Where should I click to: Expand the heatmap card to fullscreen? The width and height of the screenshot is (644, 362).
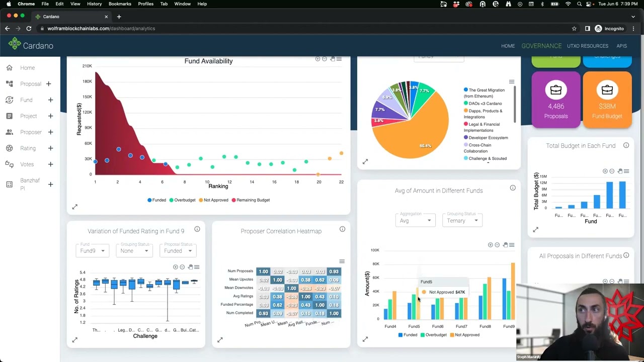click(220, 340)
